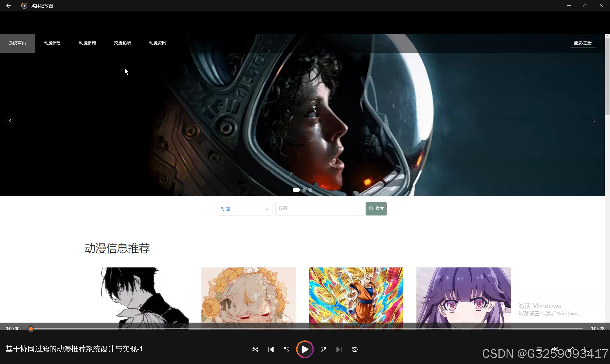Click the dropdown chevron arrow
This screenshot has height=364, width=610.
(x=267, y=209)
